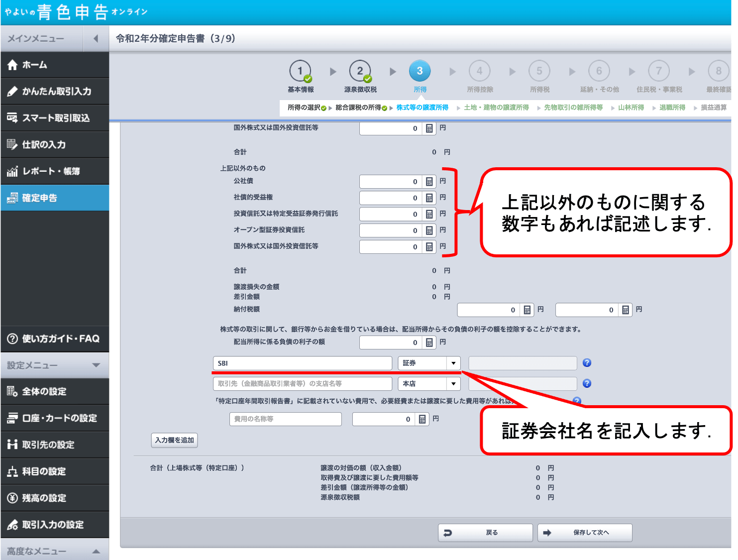Open calculator for オープン型証券投資信託 field
738x560 pixels.
(429, 230)
